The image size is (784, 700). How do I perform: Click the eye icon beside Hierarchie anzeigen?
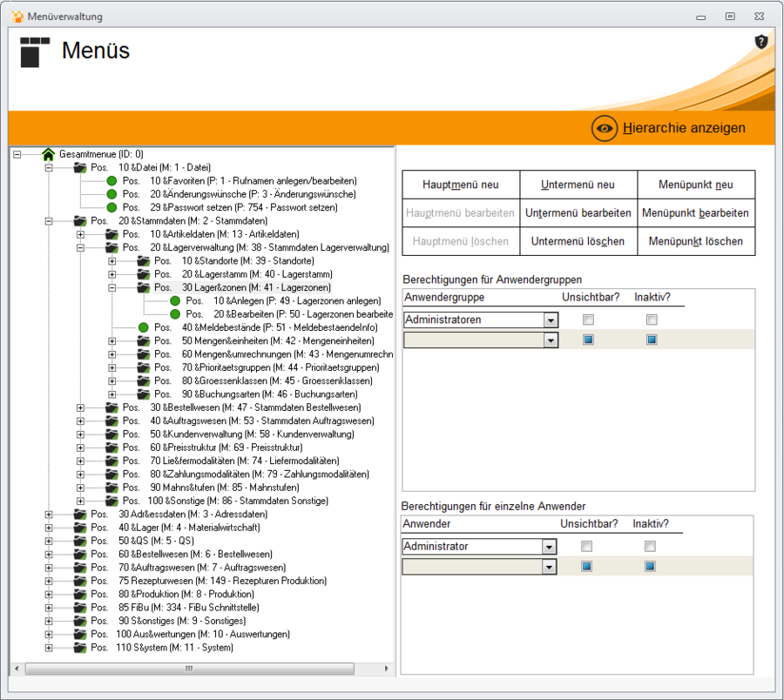pos(605,128)
